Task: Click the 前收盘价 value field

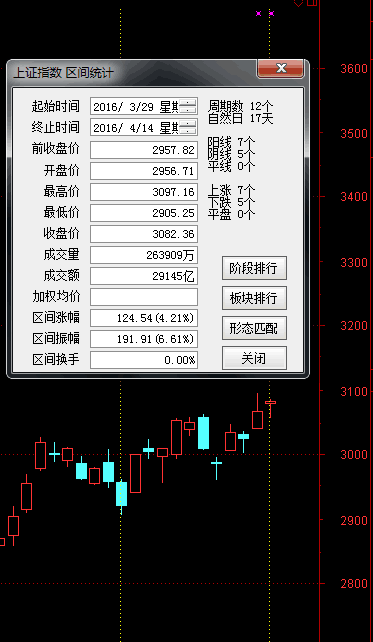Action: (144, 150)
